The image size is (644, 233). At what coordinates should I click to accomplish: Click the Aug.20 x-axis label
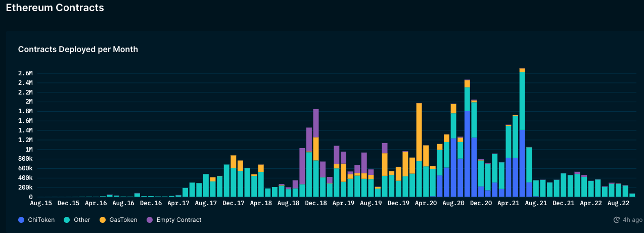[453, 203]
